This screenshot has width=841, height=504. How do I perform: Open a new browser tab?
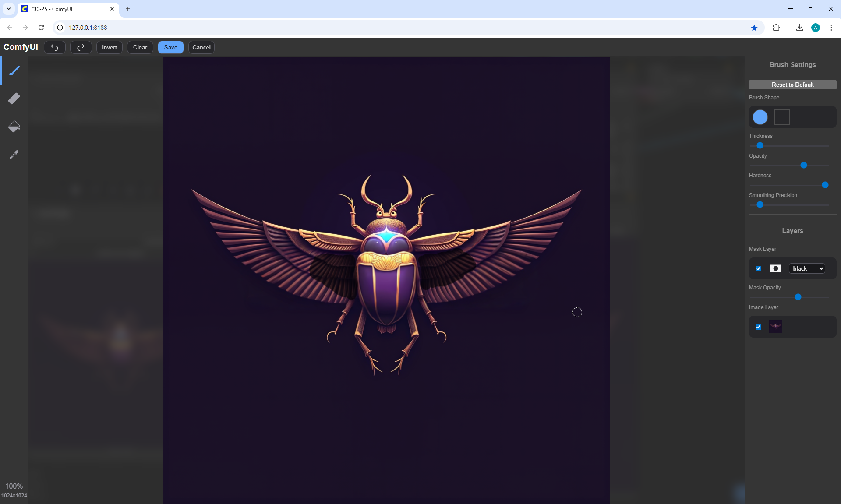(128, 9)
